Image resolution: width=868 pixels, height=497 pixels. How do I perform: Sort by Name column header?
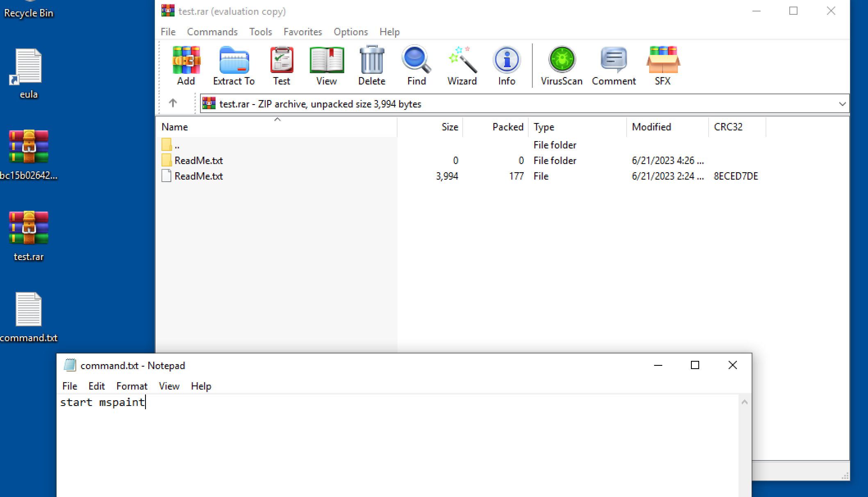(x=277, y=127)
